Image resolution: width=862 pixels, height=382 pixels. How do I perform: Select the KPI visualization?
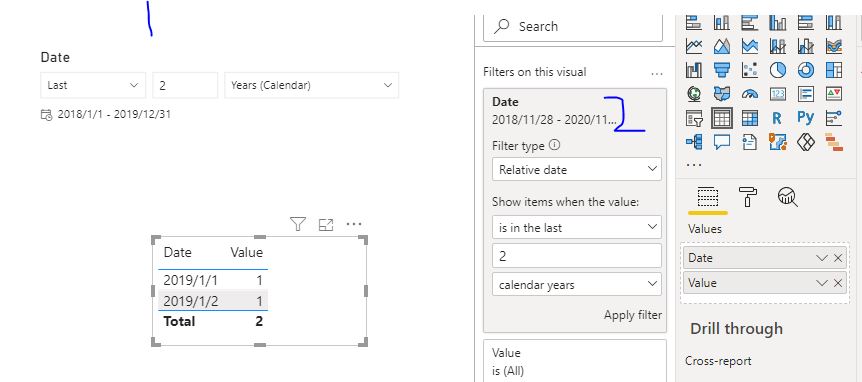834,94
